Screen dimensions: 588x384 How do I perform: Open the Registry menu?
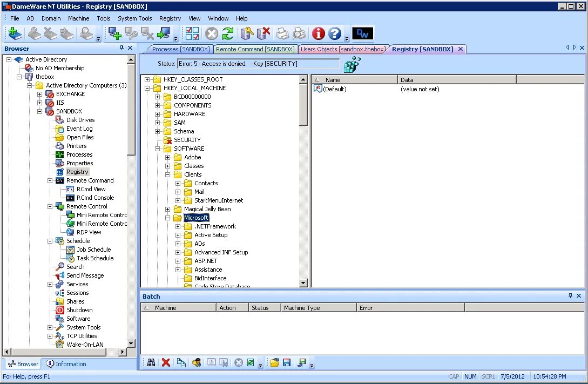170,18
